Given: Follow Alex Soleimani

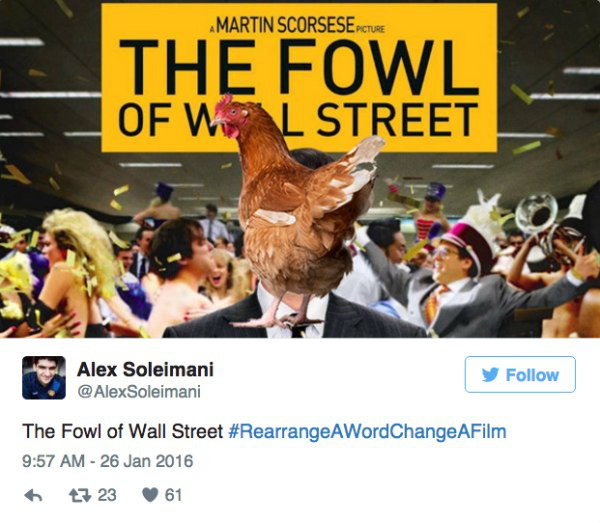Looking at the screenshot, I should [520, 374].
